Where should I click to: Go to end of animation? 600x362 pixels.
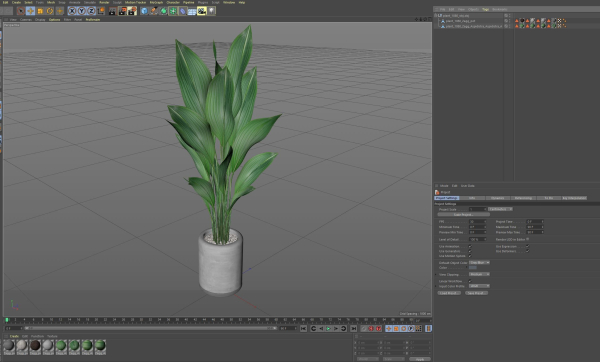[354, 329]
